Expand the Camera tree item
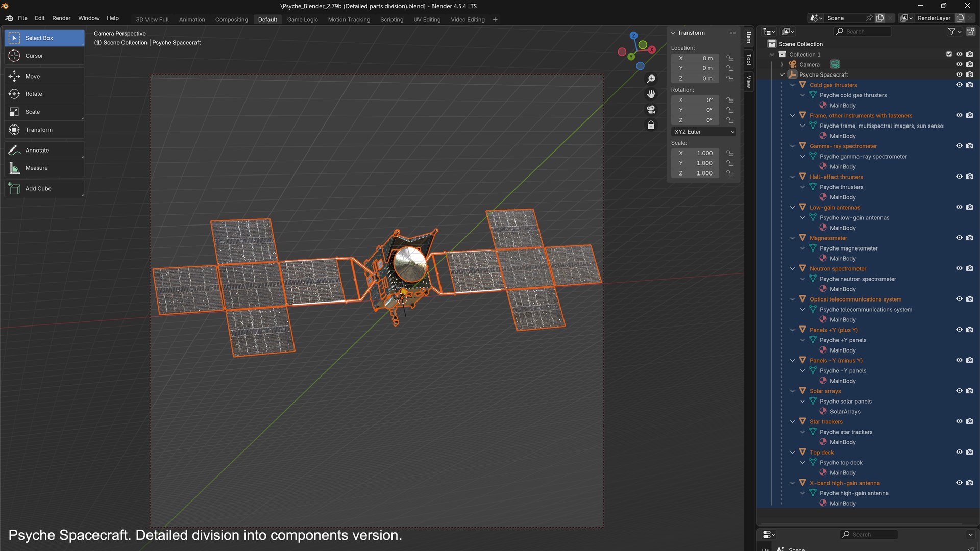 coord(782,64)
